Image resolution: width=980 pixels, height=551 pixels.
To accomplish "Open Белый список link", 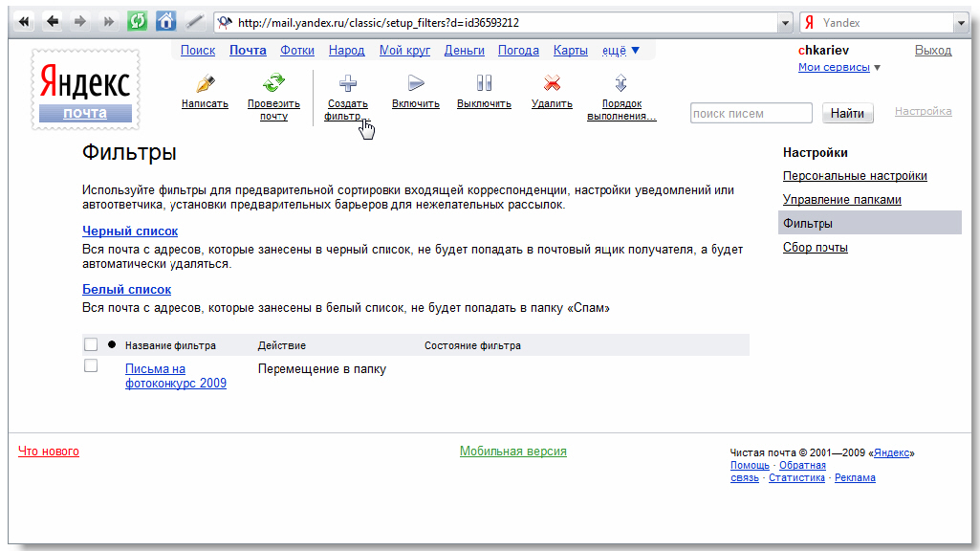I will point(126,289).
